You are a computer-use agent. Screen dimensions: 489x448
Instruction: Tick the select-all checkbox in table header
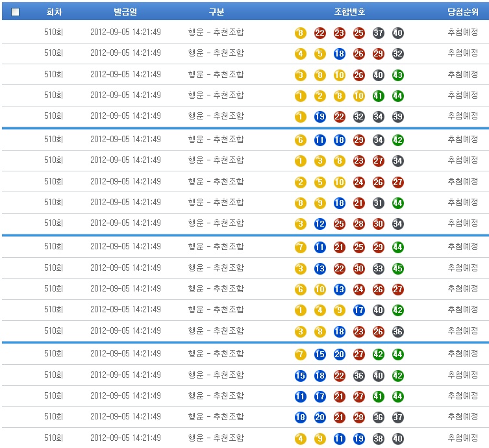16,12
